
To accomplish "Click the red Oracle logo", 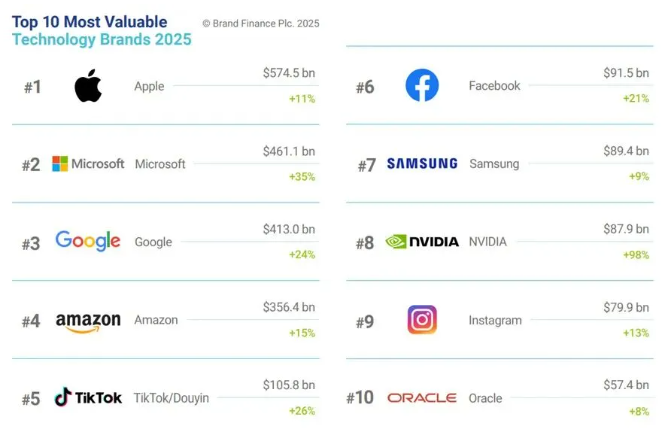I will click(x=422, y=398).
